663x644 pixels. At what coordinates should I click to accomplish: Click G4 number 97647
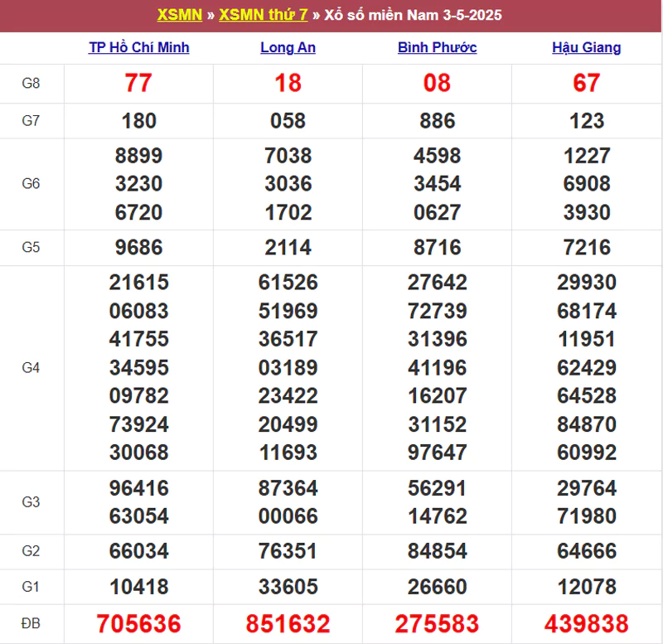pos(438,453)
